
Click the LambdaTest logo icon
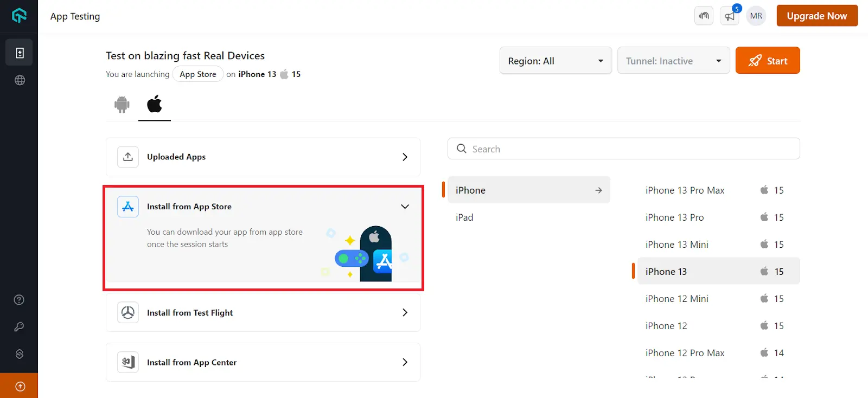19,16
